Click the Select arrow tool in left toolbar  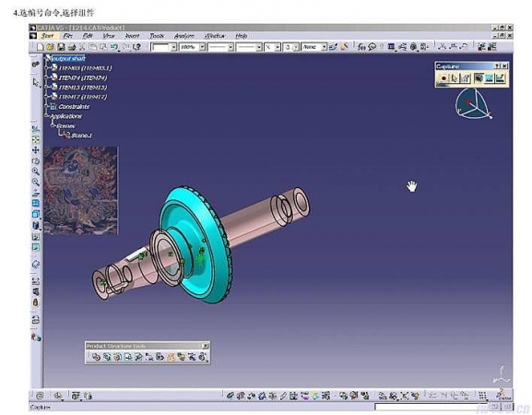36,82
